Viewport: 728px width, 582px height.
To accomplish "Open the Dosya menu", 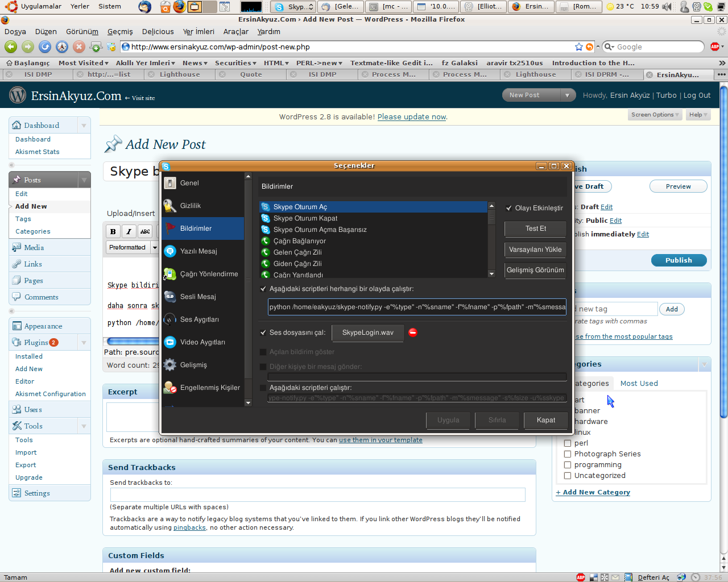I will [15, 31].
